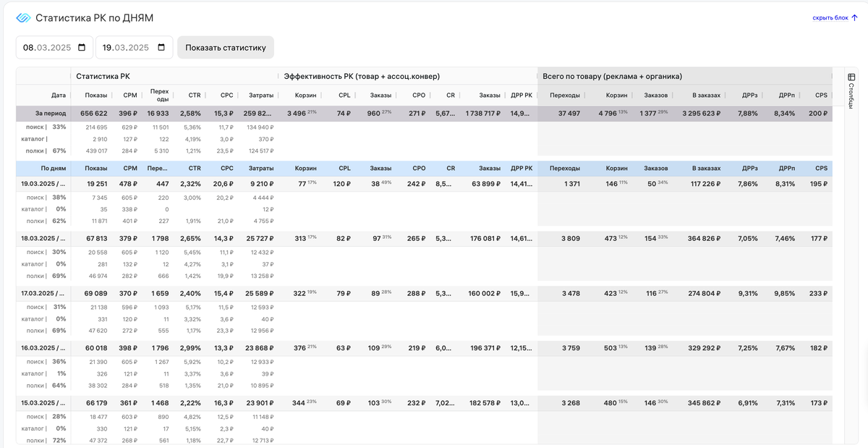Open calendar picker for start date 08.03.2025
This screenshot has width=868, height=448.
pos(81,48)
